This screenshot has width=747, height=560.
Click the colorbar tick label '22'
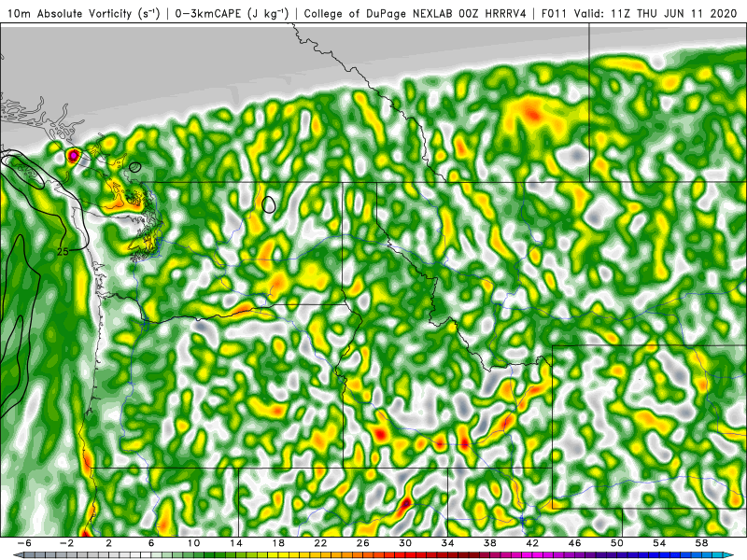click(320, 543)
